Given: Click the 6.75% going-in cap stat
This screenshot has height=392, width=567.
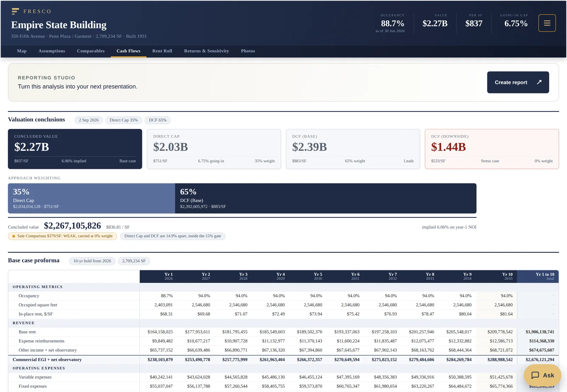Looking at the screenshot, I should click(516, 23).
